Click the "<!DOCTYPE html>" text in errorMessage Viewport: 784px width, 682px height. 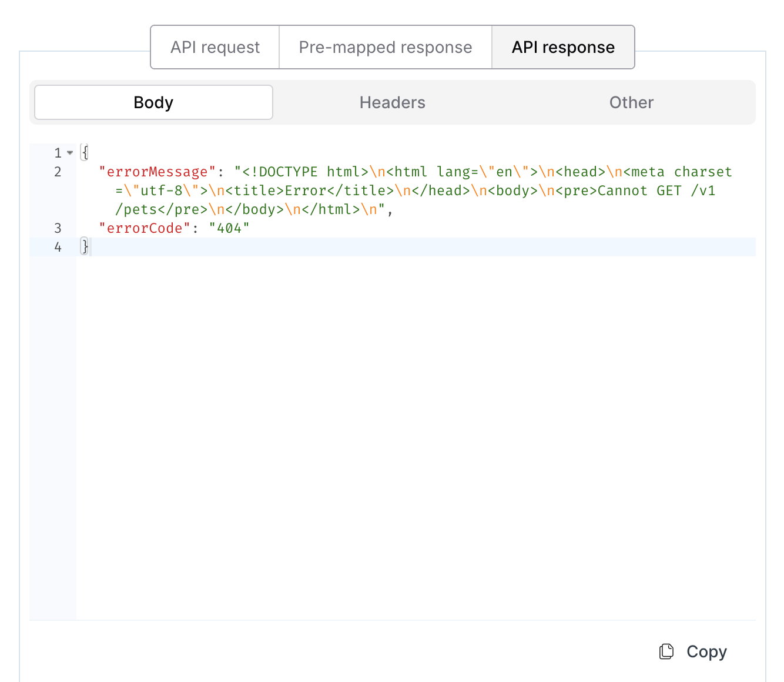pyautogui.click(x=306, y=172)
